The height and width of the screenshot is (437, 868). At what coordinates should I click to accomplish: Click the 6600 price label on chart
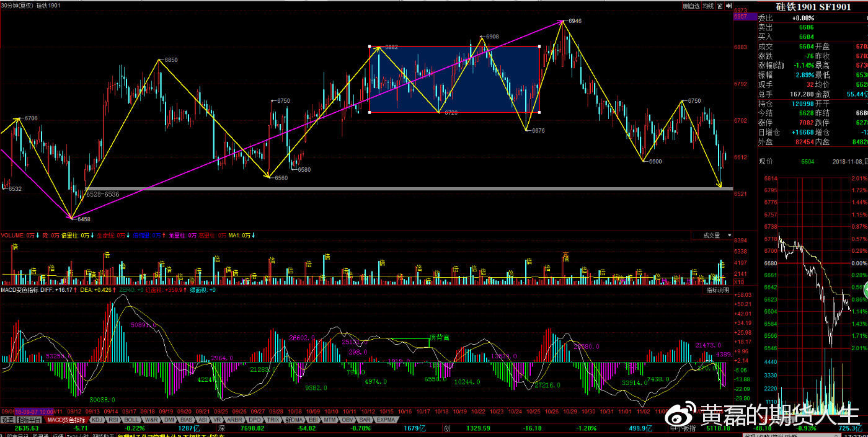click(655, 161)
